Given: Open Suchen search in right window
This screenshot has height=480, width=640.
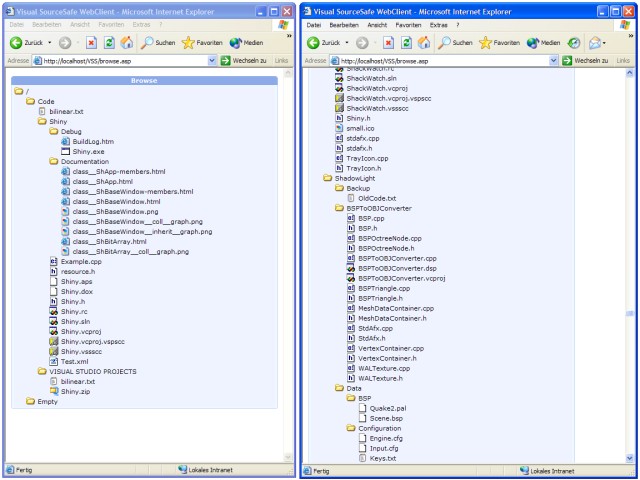Looking at the screenshot, I should pyautogui.click(x=455, y=42).
